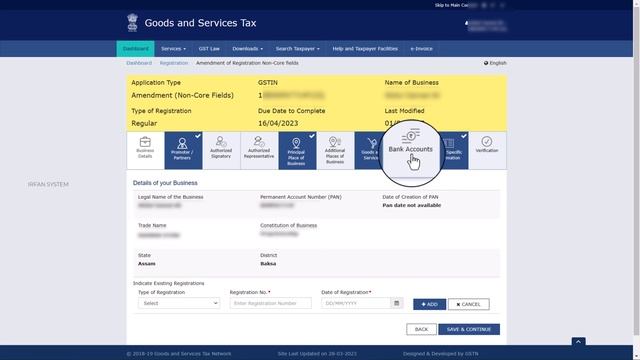The height and width of the screenshot is (360, 640).
Task: Click the scroll-to-top arrow button
Action: [x=578, y=342]
